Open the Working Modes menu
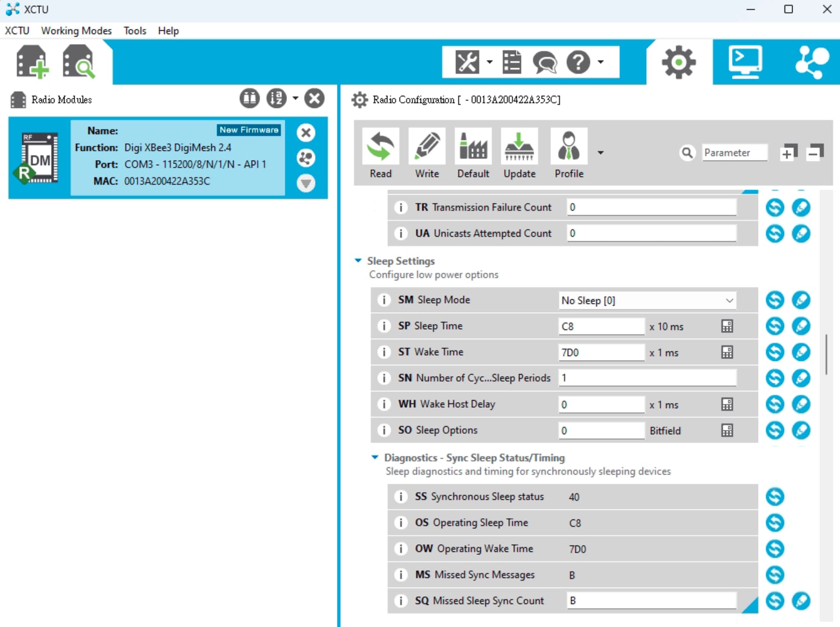Viewport: 840px width, 627px height. (76, 31)
